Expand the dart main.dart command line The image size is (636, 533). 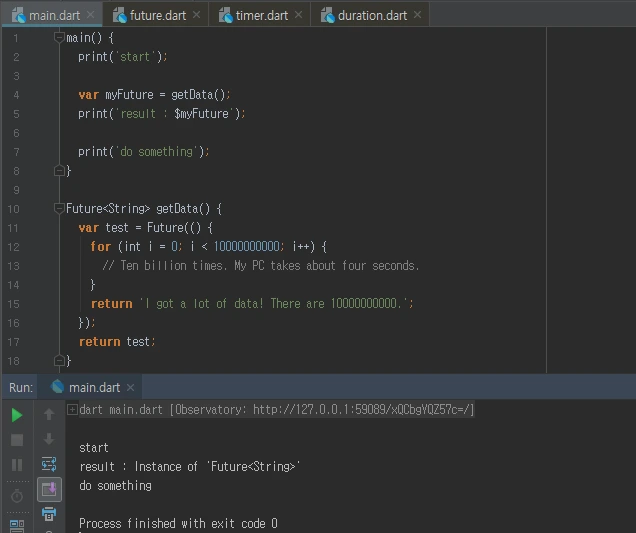click(x=72, y=409)
